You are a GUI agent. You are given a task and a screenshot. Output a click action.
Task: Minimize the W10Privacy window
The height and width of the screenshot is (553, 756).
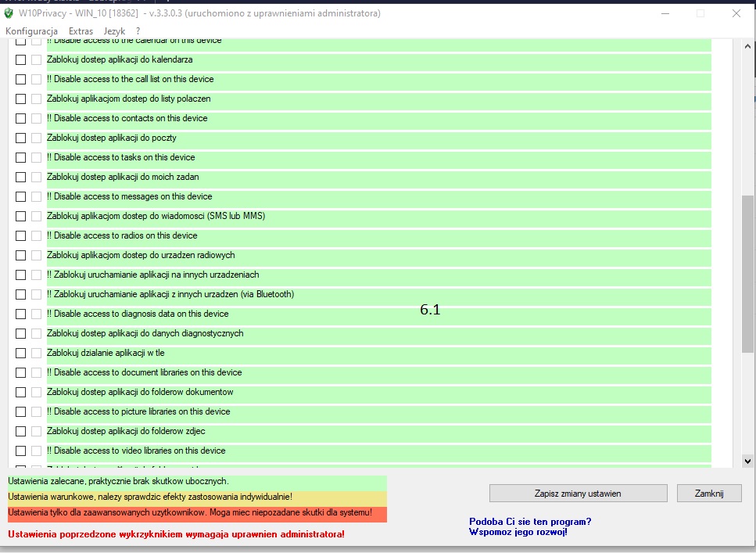coord(665,13)
